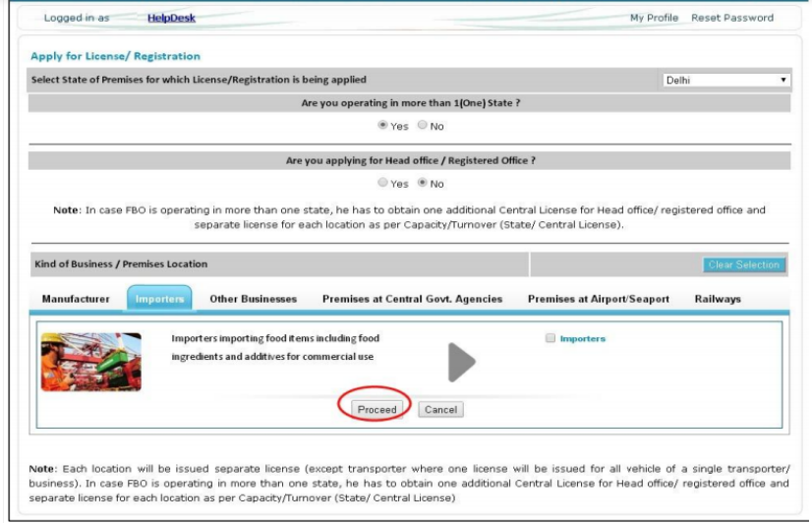Image resolution: width=812 pixels, height=523 pixels.
Task: Choose No for Head office application
Action: click(423, 184)
